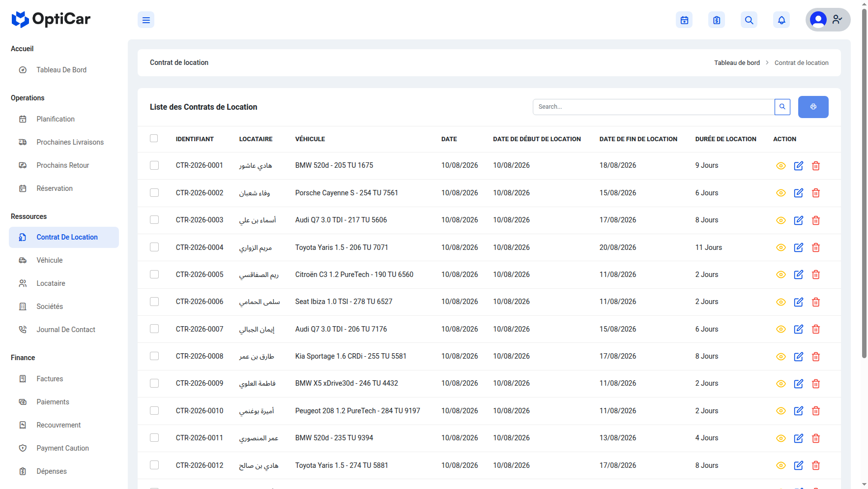Click duration cell '11 Jours'
Screen dimensions: 868x489
[x=708, y=247]
